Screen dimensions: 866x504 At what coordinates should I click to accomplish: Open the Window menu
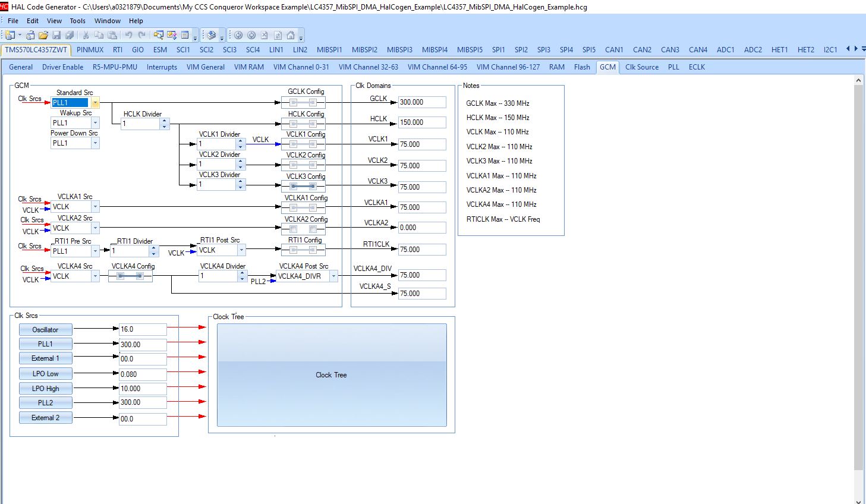coord(108,21)
